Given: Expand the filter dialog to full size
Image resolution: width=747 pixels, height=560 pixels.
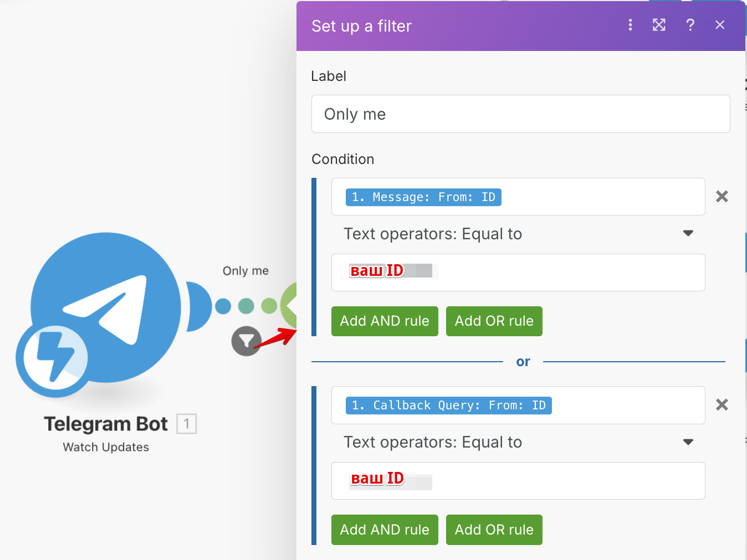Looking at the screenshot, I should tap(659, 25).
